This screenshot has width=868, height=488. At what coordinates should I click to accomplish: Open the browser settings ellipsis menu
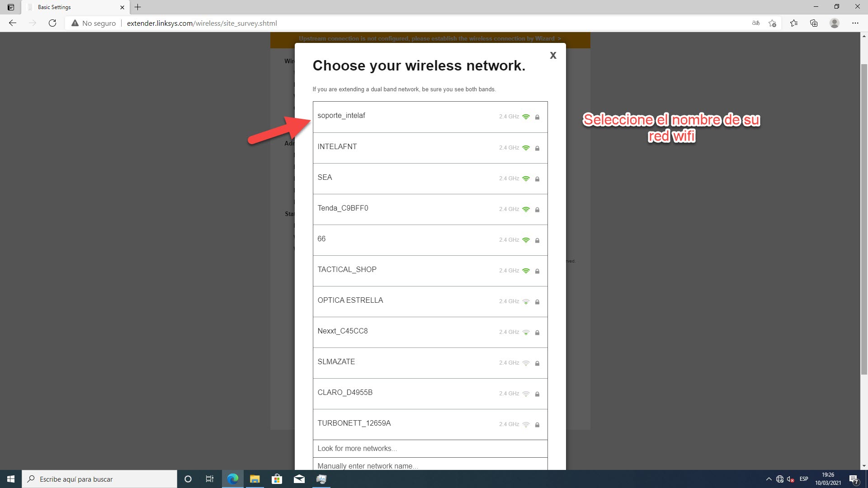click(x=855, y=23)
